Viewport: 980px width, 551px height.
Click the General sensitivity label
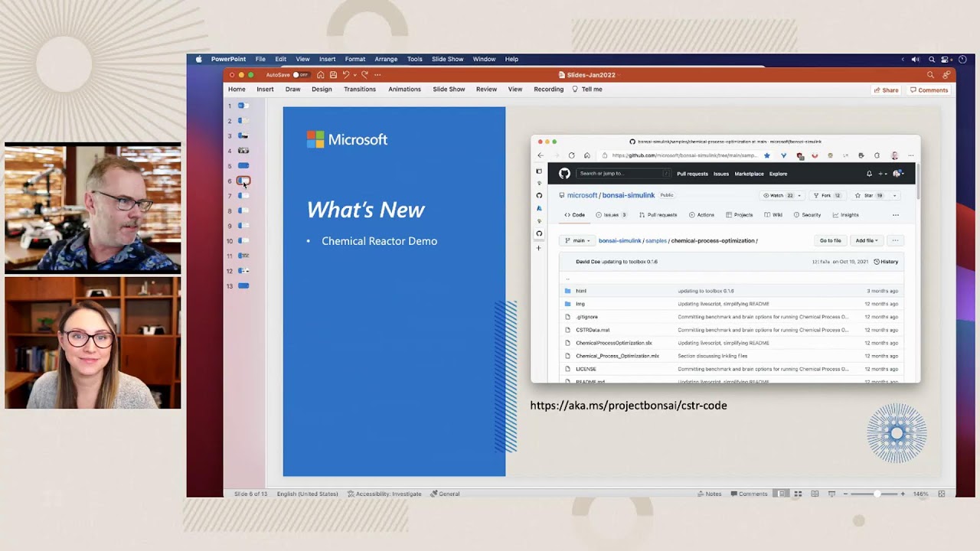(x=445, y=494)
